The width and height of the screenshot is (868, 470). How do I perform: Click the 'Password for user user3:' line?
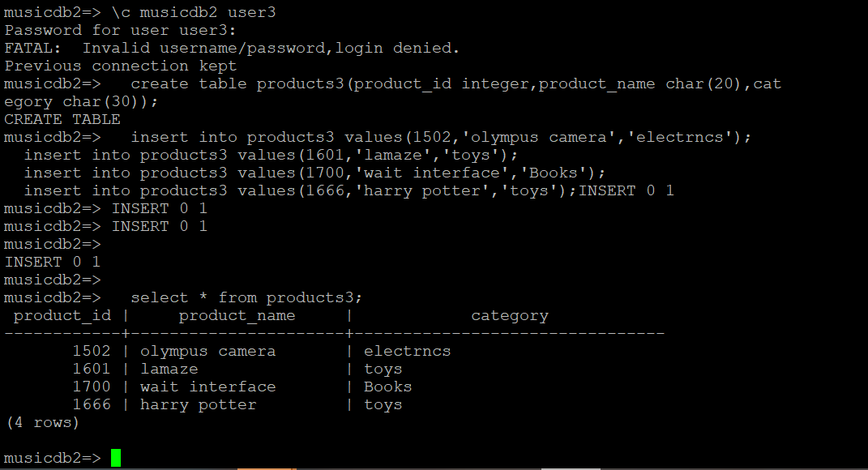(x=120, y=31)
